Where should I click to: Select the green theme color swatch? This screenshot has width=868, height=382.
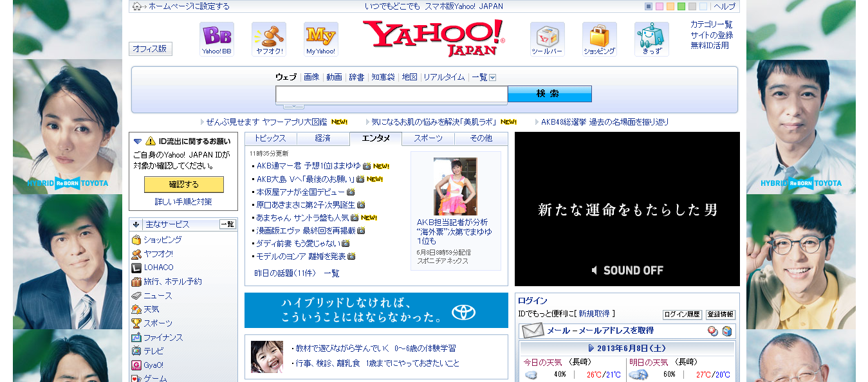pos(681,6)
